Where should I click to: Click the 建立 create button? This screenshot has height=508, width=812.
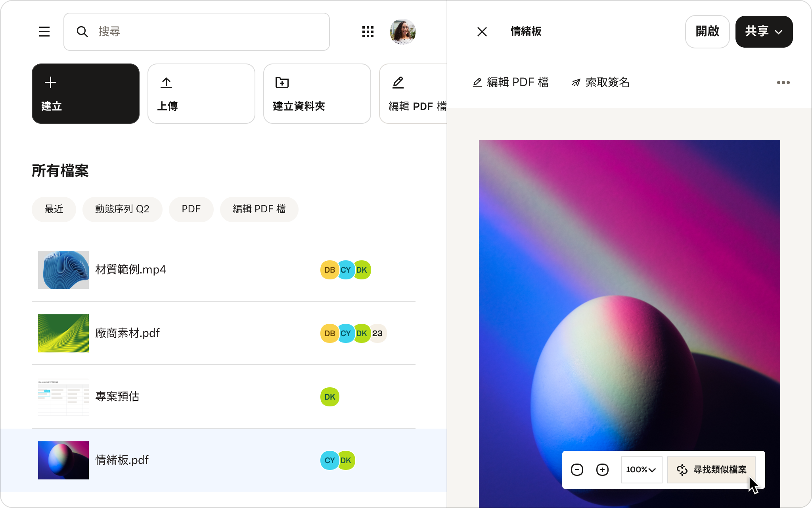point(86,94)
